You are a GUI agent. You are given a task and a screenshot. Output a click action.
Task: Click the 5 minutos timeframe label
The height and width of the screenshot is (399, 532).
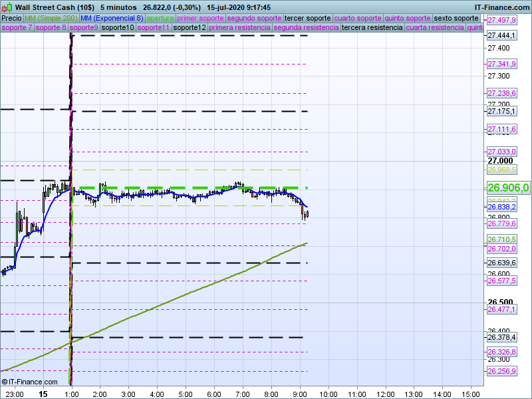click(x=118, y=7)
